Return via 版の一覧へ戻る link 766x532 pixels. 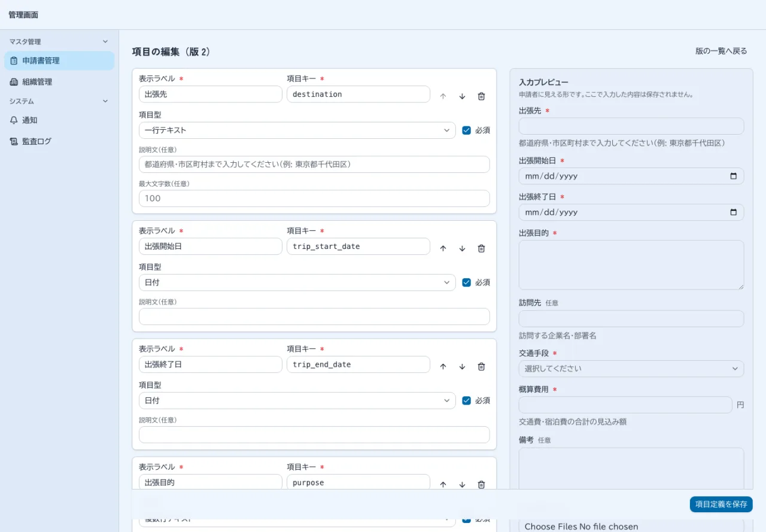coord(721,51)
